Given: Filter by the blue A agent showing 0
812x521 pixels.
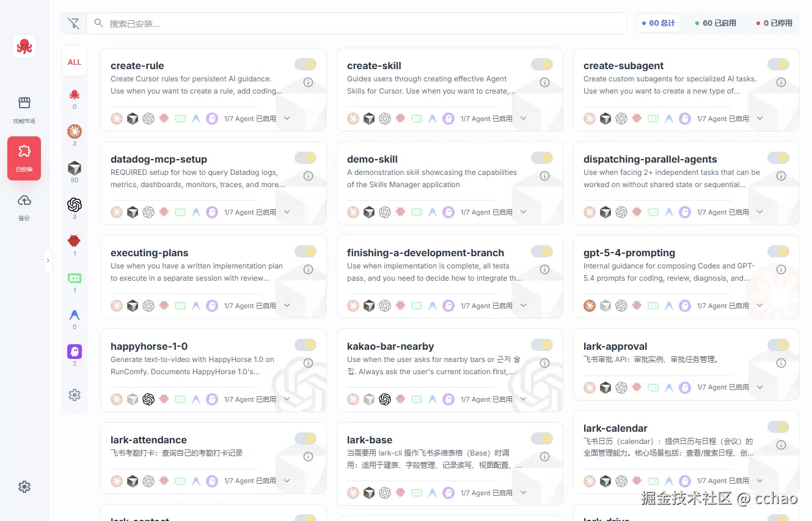Looking at the screenshot, I should pos(75,319).
